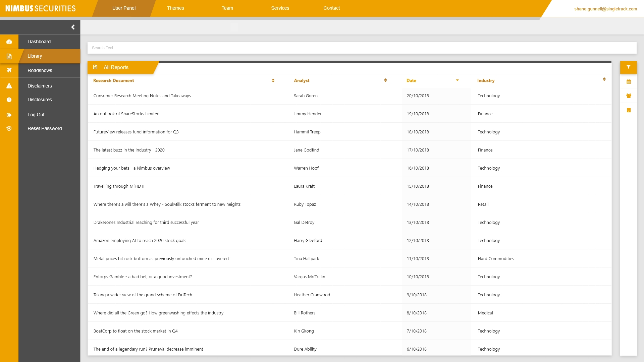Click the Dashboard gauge icon in sidebar
Image resolution: width=644 pixels, height=362 pixels.
pos(9,42)
